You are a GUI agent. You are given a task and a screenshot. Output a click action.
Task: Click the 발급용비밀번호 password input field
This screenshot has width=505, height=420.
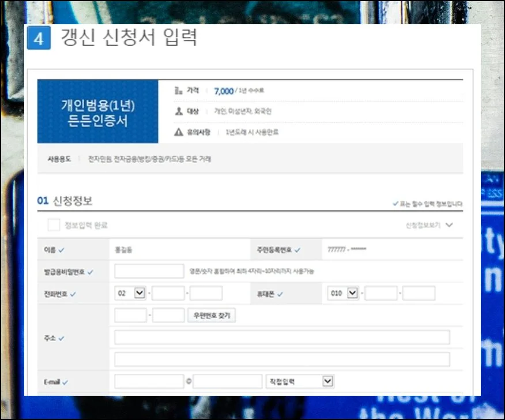(149, 271)
